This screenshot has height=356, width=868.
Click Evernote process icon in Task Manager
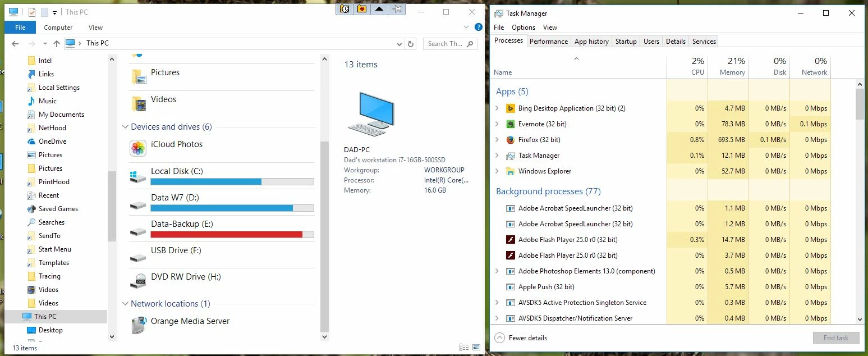point(511,124)
